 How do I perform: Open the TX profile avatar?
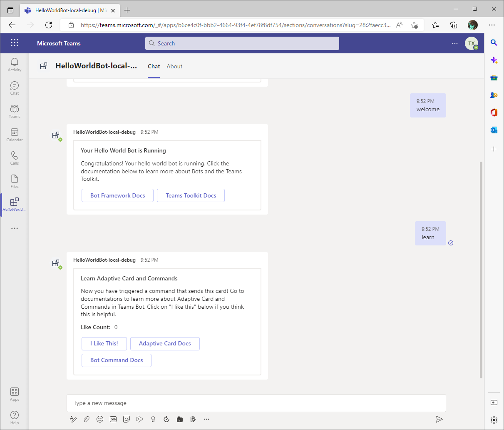tap(472, 43)
